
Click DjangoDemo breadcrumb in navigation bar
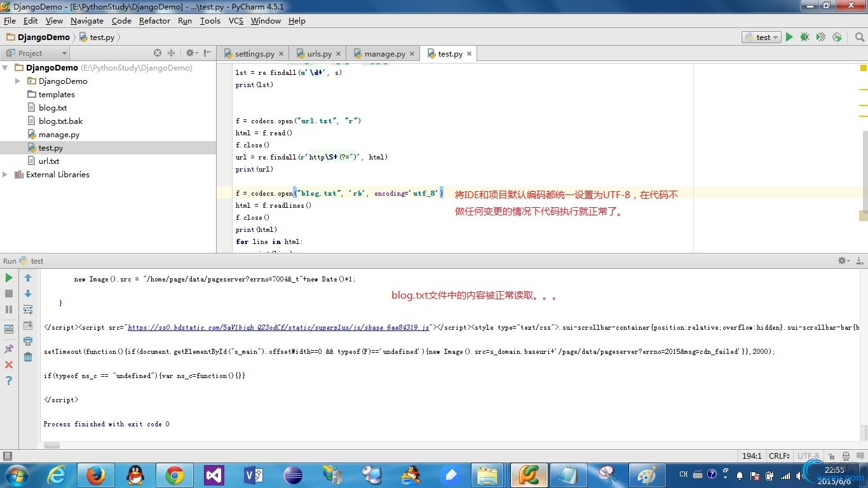pyautogui.click(x=38, y=37)
